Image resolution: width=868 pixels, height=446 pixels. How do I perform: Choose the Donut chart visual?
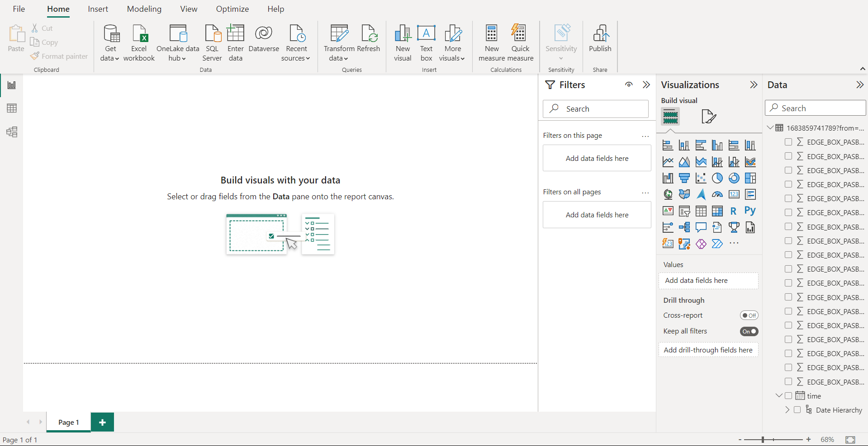734,178
